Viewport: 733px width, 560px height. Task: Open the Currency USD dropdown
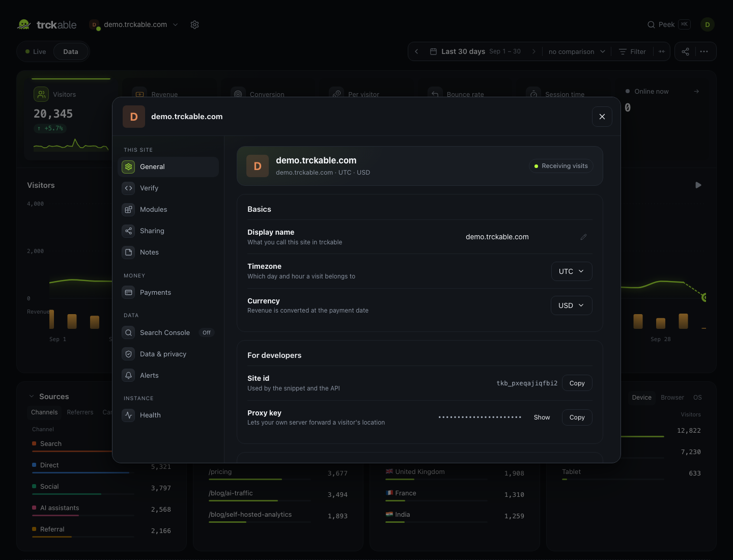(x=572, y=305)
